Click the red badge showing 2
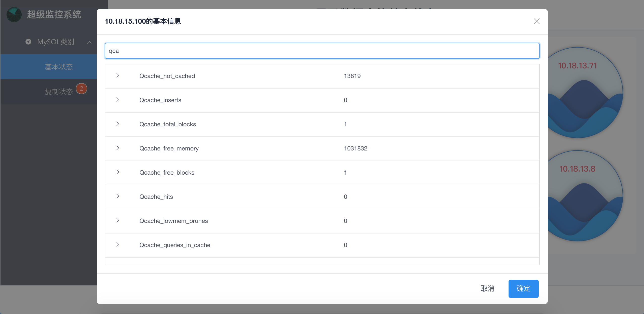This screenshot has width=644, height=314. [81, 89]
